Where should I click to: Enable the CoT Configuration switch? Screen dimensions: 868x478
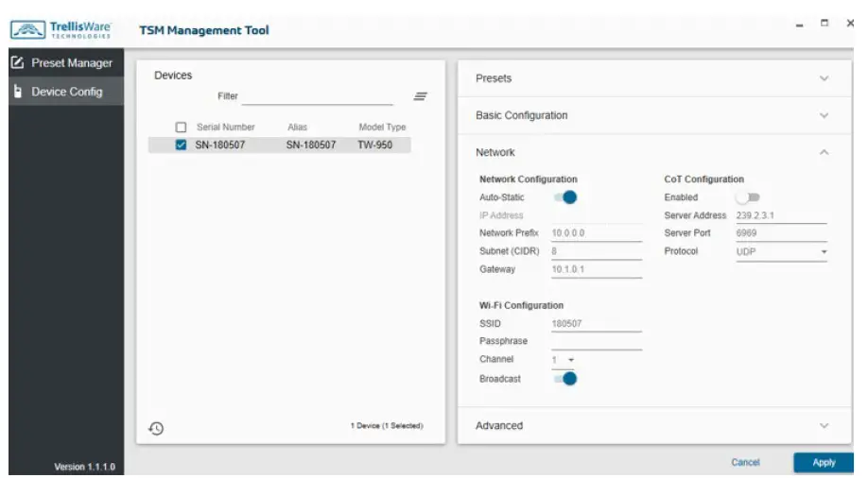tap(748, 196)
